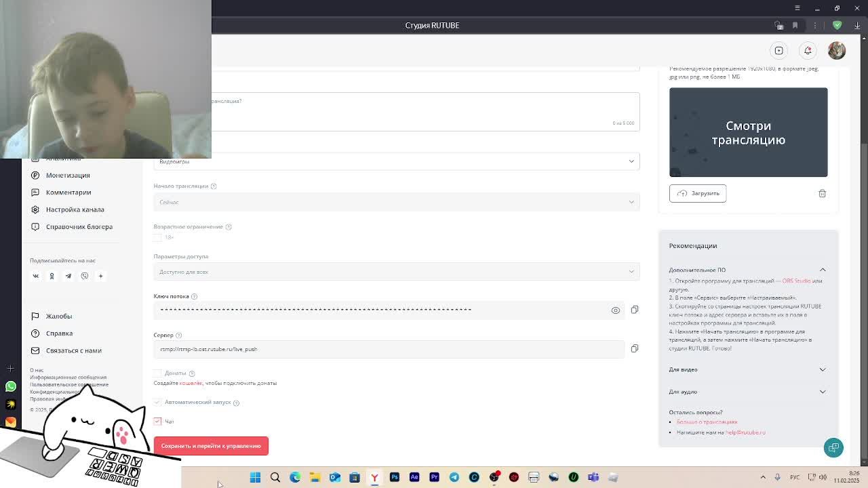
Task: Open Photoshop from the taskbar
Action: point(394,477)
